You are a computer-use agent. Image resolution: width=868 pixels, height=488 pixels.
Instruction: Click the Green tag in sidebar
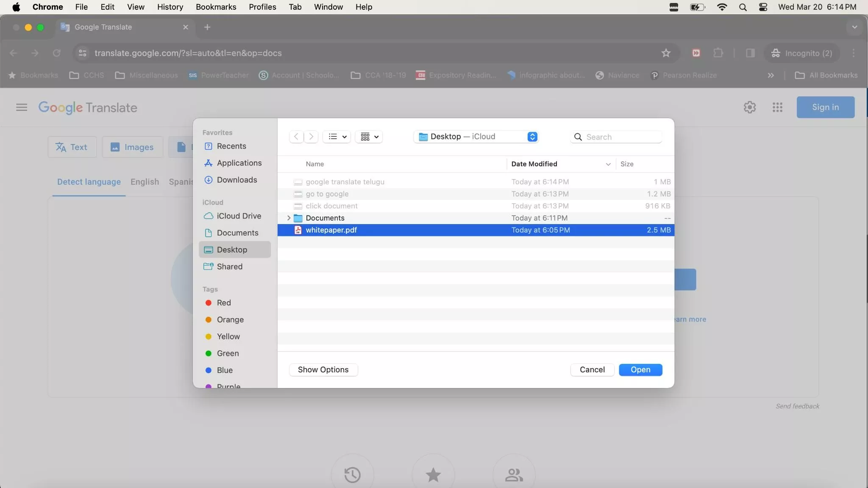click(228, 353)
